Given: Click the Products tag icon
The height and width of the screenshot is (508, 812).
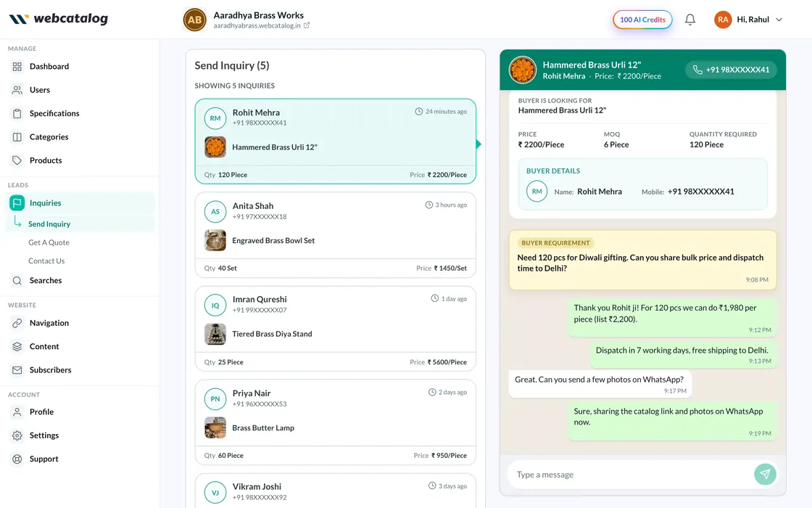Looking at the screenshot, I should point(17,160).
